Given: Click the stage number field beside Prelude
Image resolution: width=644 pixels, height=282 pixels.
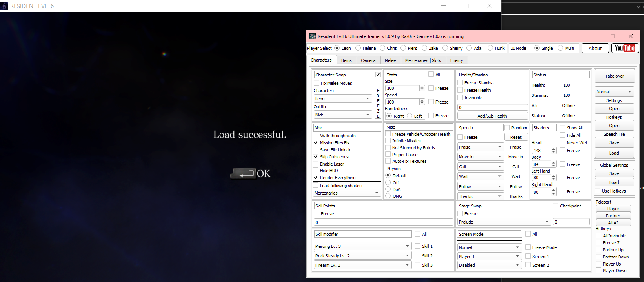Looking at the screenshot, I should [x=571, y=222].
